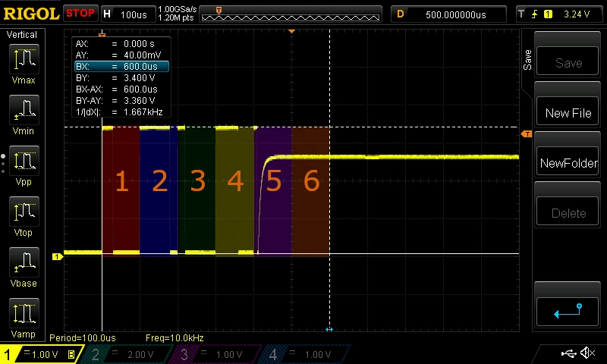Click the cursor B handle at grid bottom
Viewport: 607px width, 364px height.
(x=329, y=330)
